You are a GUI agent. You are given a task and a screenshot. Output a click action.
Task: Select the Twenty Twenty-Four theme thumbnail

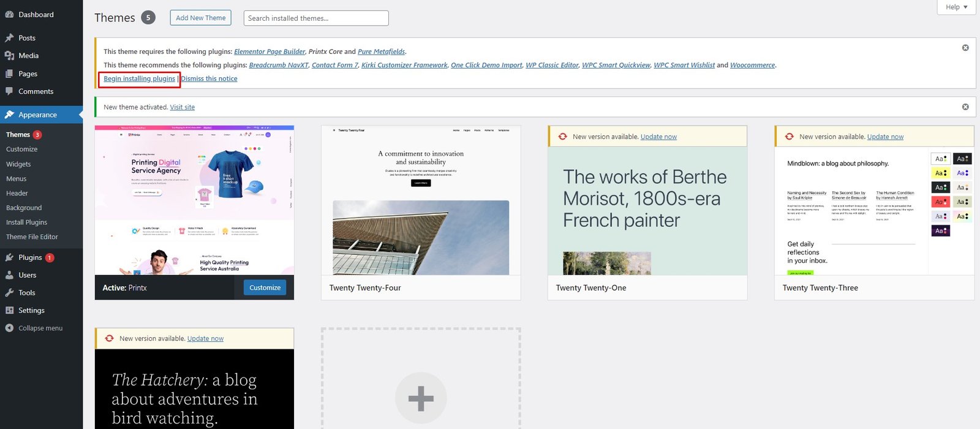click(421, 200)
